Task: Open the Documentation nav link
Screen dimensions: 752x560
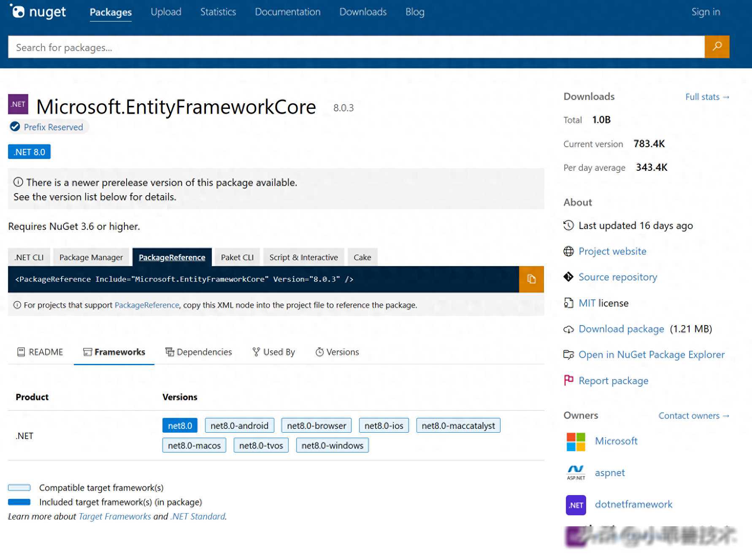Action: [288, 12]
